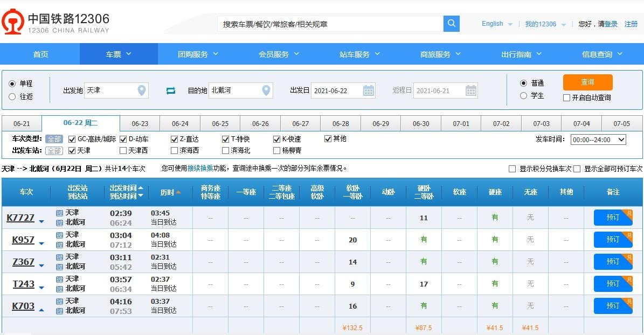The width and height of the screenshot is (644, 335).
Task: Open the 车票 navigation menu
Action: coord(119,54)
